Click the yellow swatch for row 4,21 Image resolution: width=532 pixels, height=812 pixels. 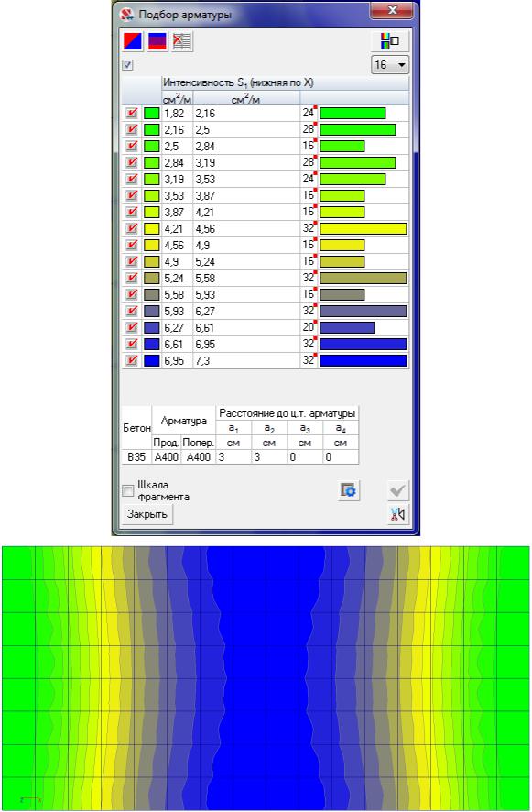(x=152, y=228)
